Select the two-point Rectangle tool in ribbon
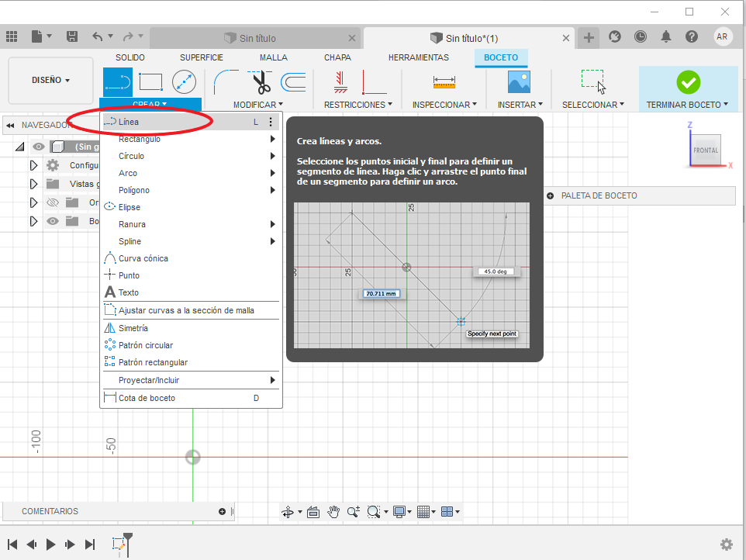 coord(150,82)
